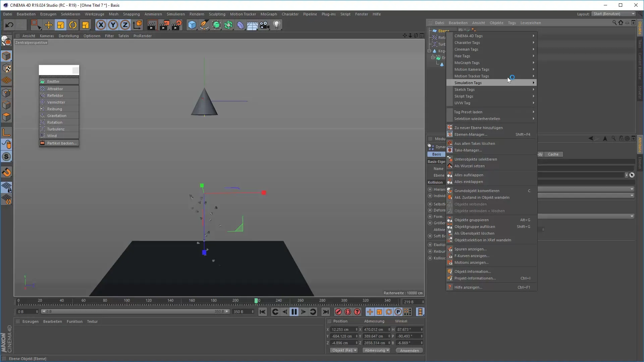Click Hilfe anzeigen entry
This screenshot has height=362, width=644.
click(x=491, y=287)
